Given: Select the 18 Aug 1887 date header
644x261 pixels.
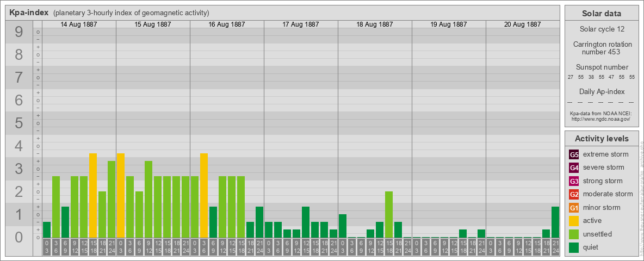Looking at the screenshot, I should (x=375, y=24).
